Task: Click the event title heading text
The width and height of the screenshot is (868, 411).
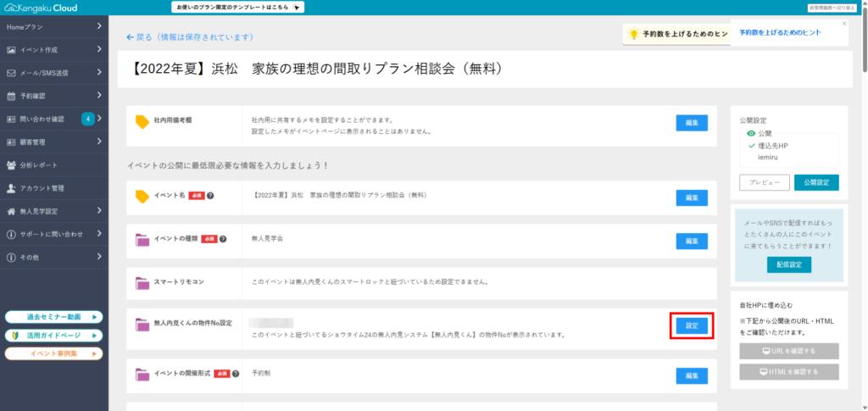Action: click(318, 69)
